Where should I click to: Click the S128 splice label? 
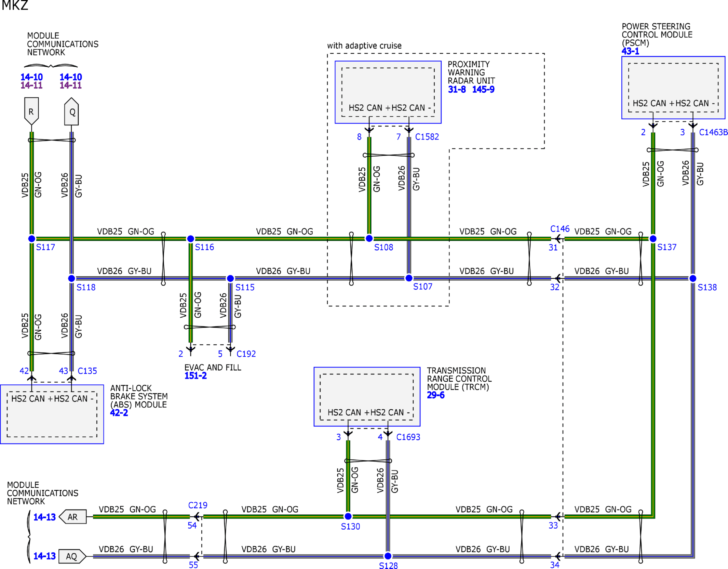click(x=388, y=566)
